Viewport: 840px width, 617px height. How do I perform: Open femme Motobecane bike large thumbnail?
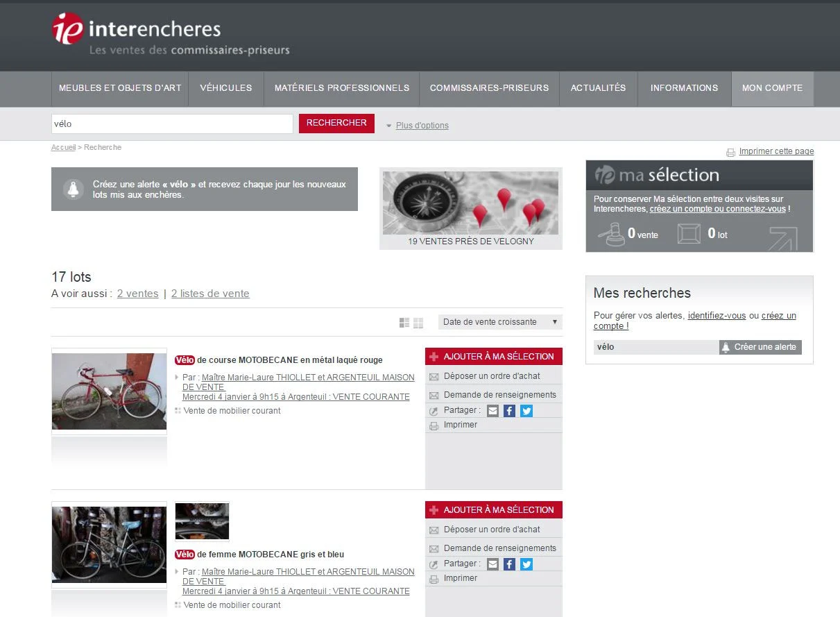click(x=109, y=545)
